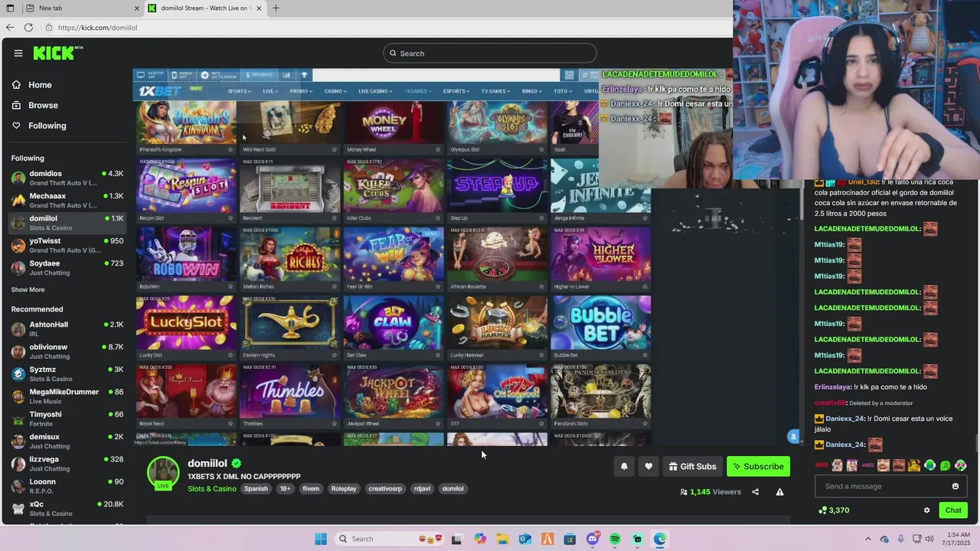Click the Kick search field
Image resolution: width=980 pixels, height=551 pixels.
pyautogui.click(x=490, y=53)
